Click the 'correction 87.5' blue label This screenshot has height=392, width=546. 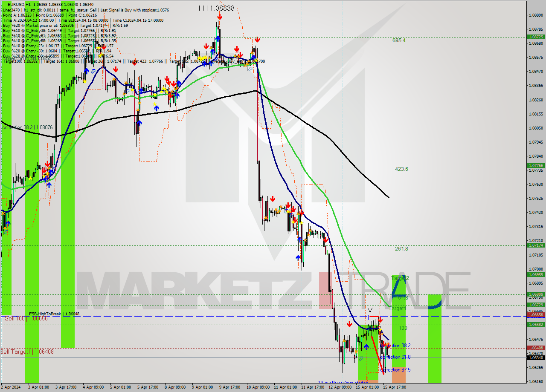tap(395, 370)
